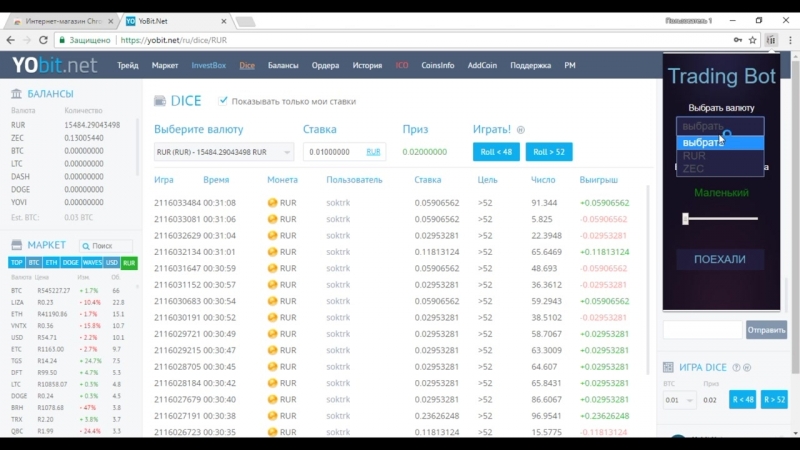Close the Интернет-магазин Chrome tab
The image size is (800, 450).
point(111,21)
